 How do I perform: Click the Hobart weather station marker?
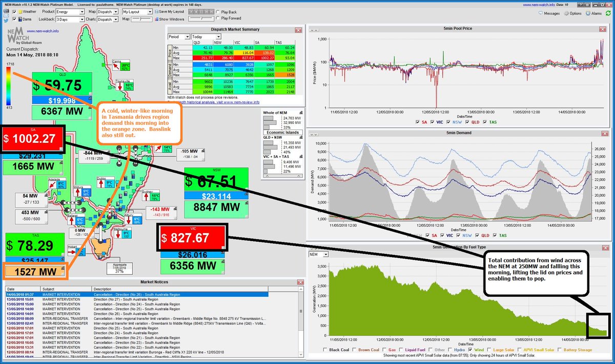76,251
